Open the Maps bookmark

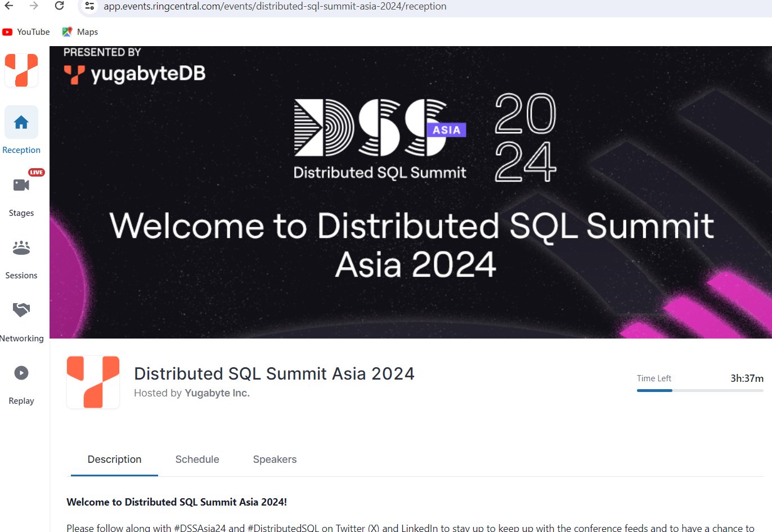pyautogui.click(x=80, y=32)
